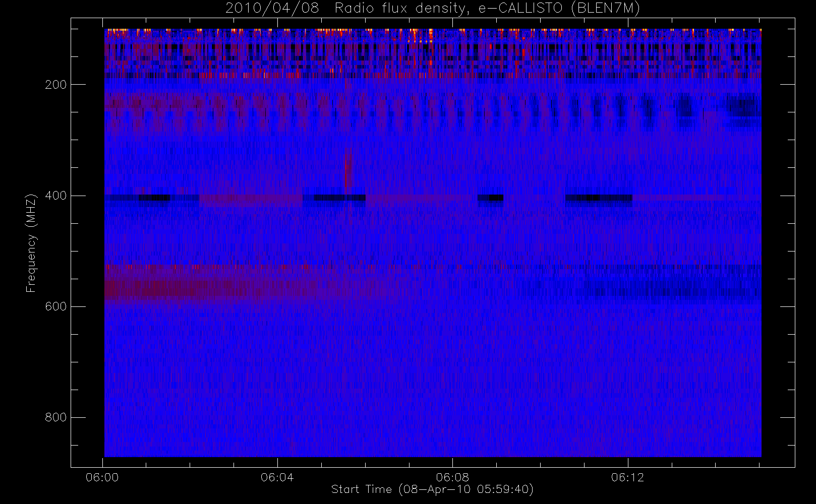Click the 'Start Time (08-Apr-10 05:59:40)' label

pyautogui.click(x=432, y=489)
